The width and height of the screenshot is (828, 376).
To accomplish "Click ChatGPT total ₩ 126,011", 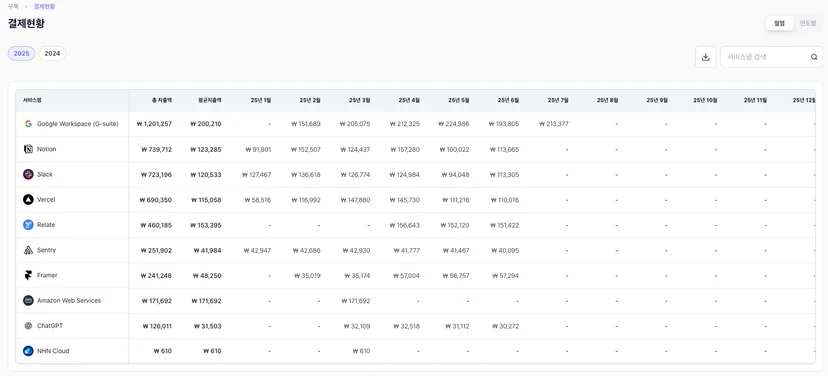I will pos(157,326).
